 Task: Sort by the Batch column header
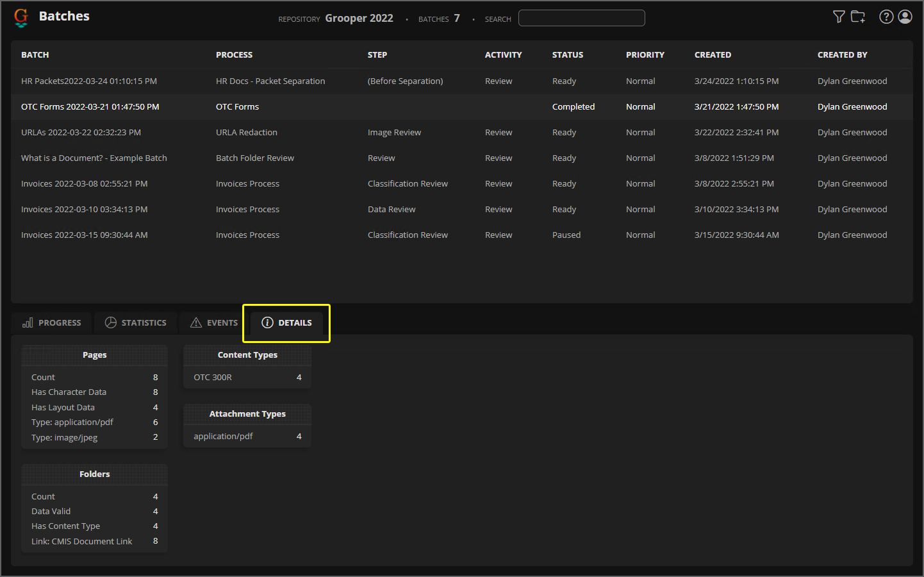click(35, 55)
